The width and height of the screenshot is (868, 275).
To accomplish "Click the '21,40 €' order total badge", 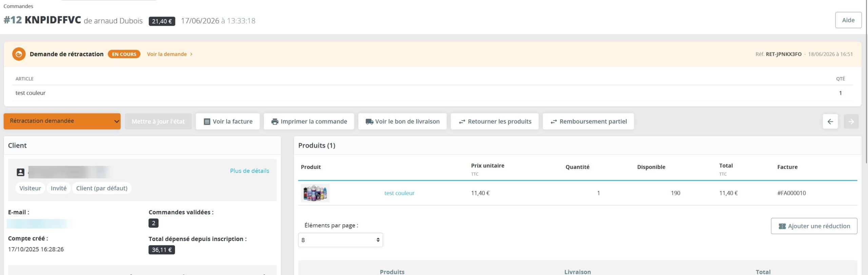I will 162,21.
